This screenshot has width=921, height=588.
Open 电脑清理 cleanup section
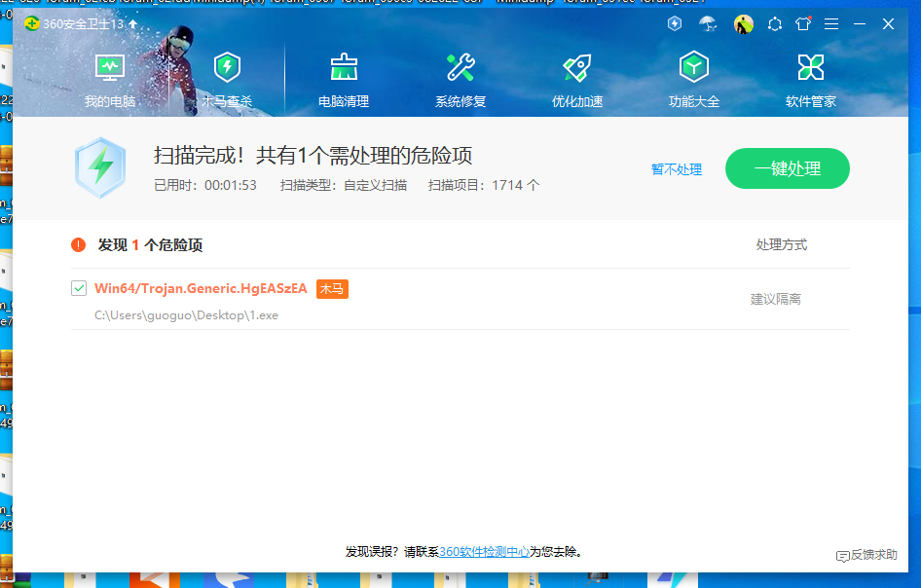point(344,81)
